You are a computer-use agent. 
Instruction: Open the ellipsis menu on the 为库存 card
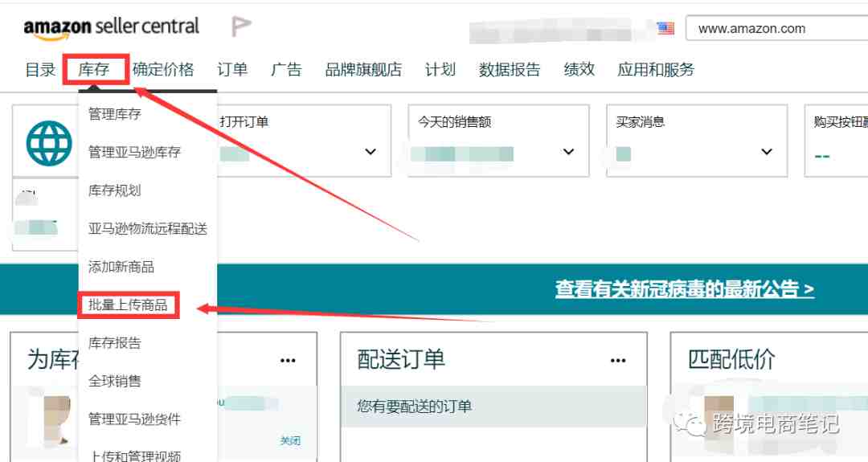[x=288, y=360]
